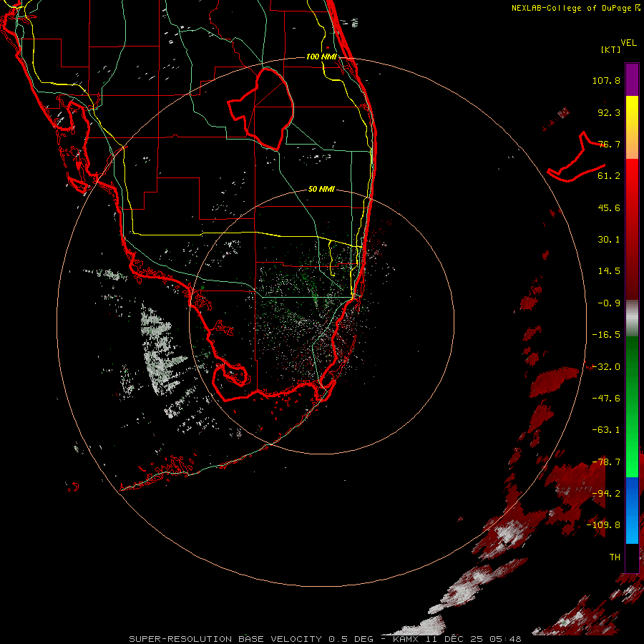Click the 50 NMI range ring label

(x=321, y=189)
